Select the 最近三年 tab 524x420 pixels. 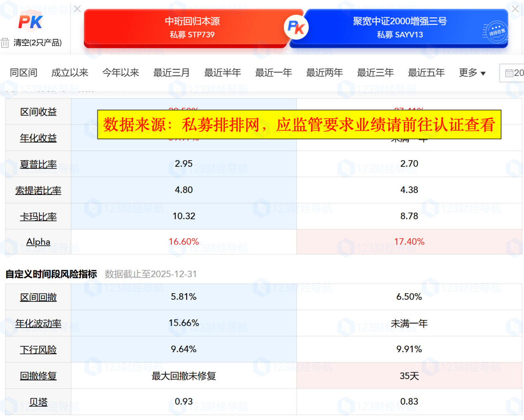375,73
